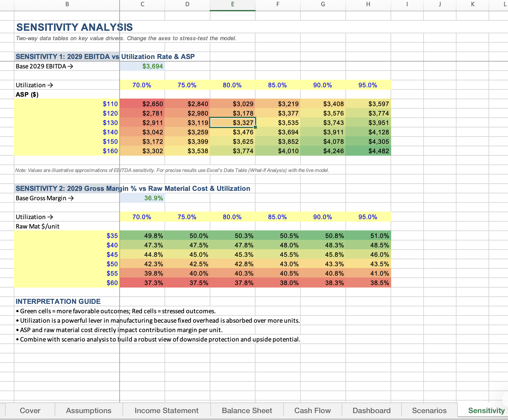The height and width of the screenshot is (420, 508).
Task: Go to the Income Statement sheet
Action: tap(166, 410)
